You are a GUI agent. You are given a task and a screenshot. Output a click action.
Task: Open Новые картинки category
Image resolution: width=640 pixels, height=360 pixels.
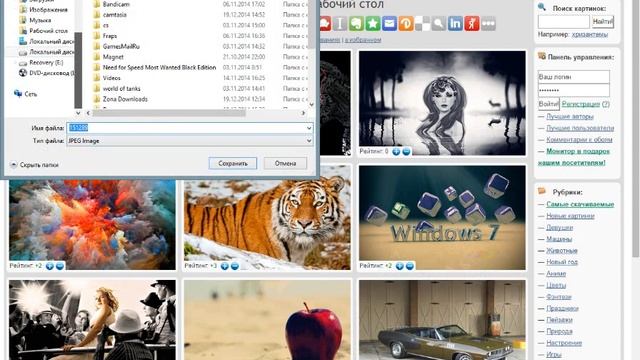pos(570,216)
